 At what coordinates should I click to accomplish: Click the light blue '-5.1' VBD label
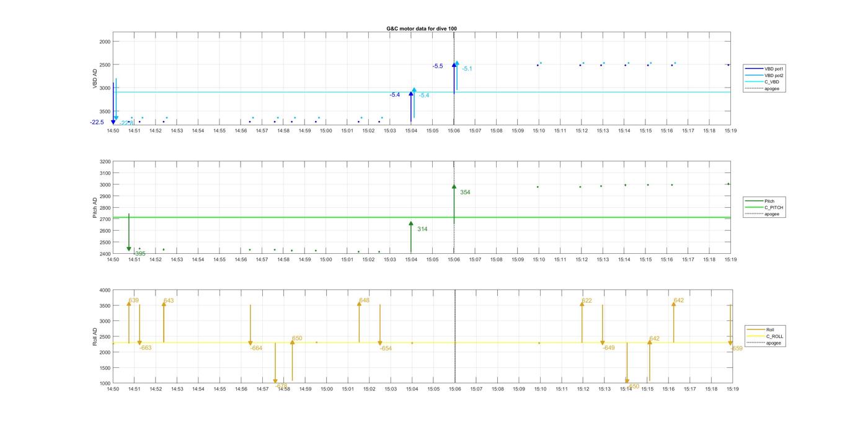(467, 69)
